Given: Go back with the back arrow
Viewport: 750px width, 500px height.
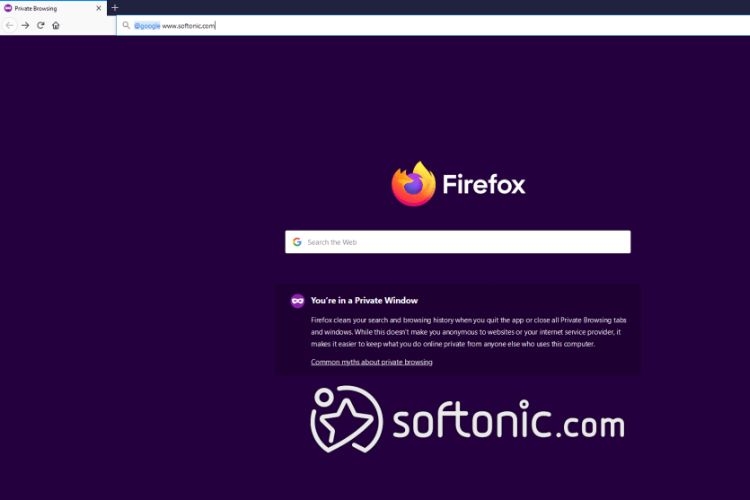Looking at the screenshot, I should (x=10, y=25).
